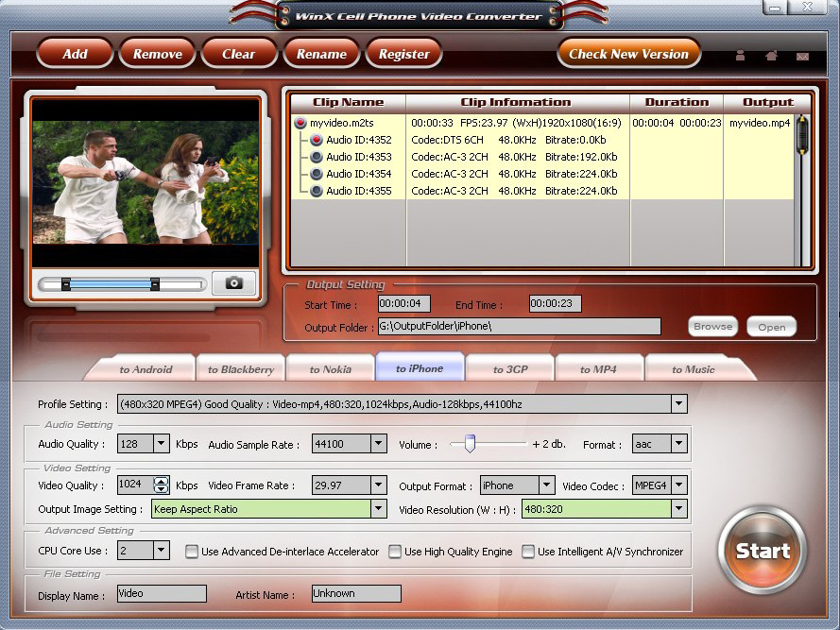Image resolution: width=840 pixels, height=630 pixels.
Task: Click the video preview thumbnail
Action: [146, 182]
